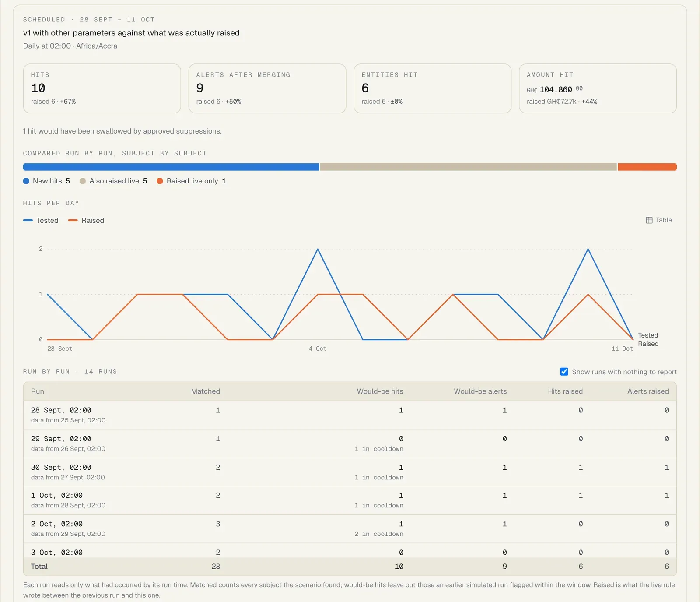This screenshot has height=602, width=700.
Task: Toggle the Raised series legend
Action: click(x=86, y=220)
